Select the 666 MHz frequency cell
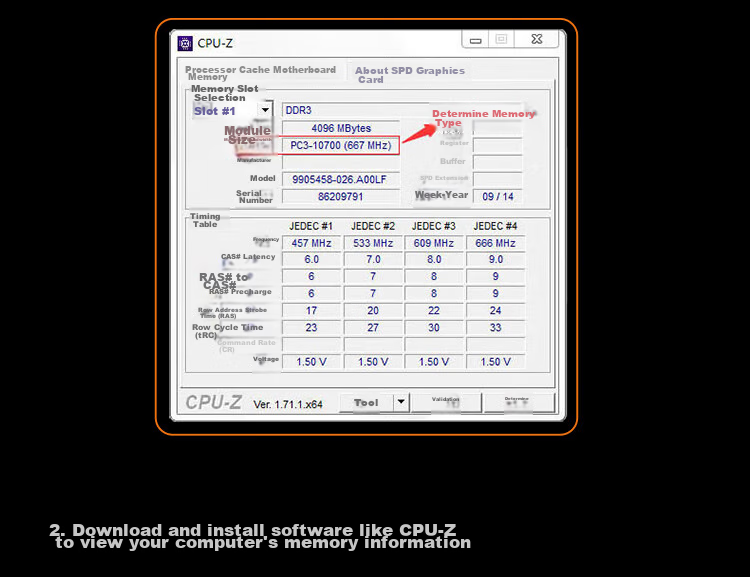The height and width of the screenshot is (577, 750). 496,243
